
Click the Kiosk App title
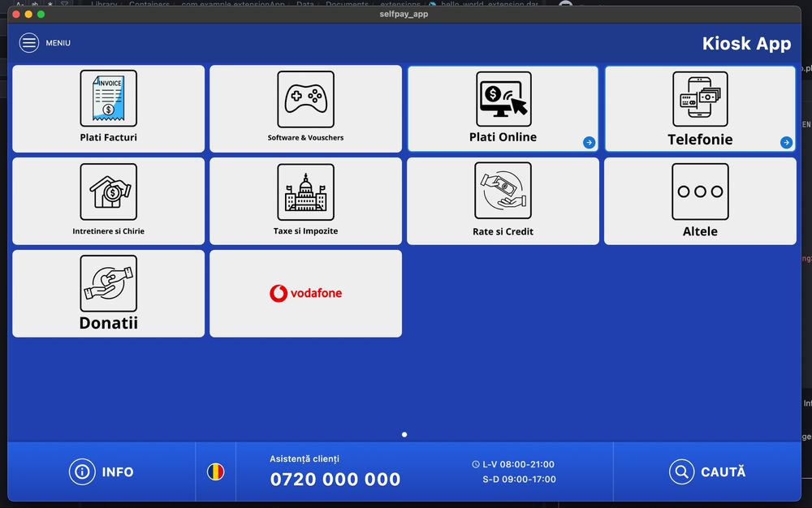click(x=746, y=44)
